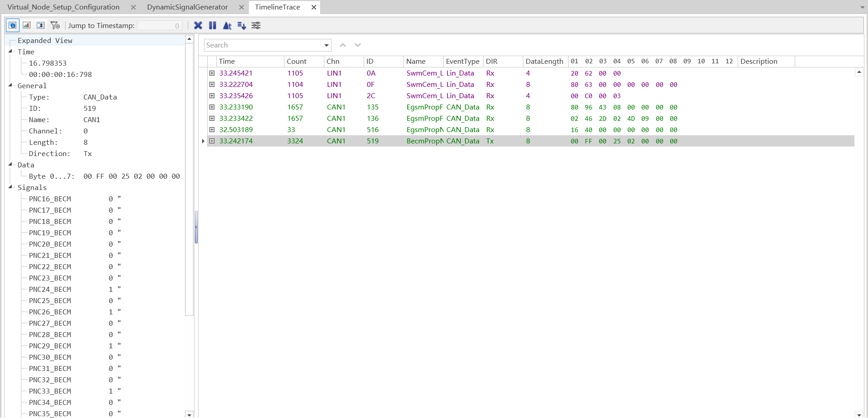The image size is (868, 418).
Task: Click the bar chart statistics icon
Action: pos(27,25)
